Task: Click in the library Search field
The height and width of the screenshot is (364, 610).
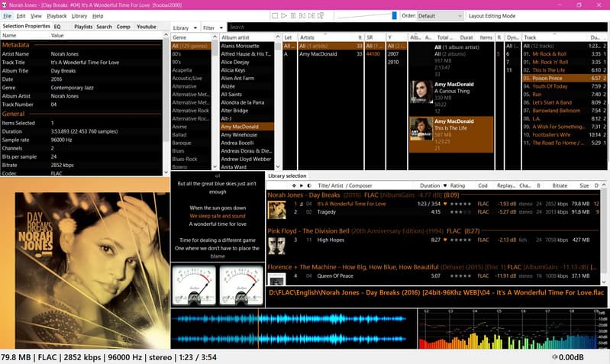Action: pyautogui.click(x=412, y=27)
